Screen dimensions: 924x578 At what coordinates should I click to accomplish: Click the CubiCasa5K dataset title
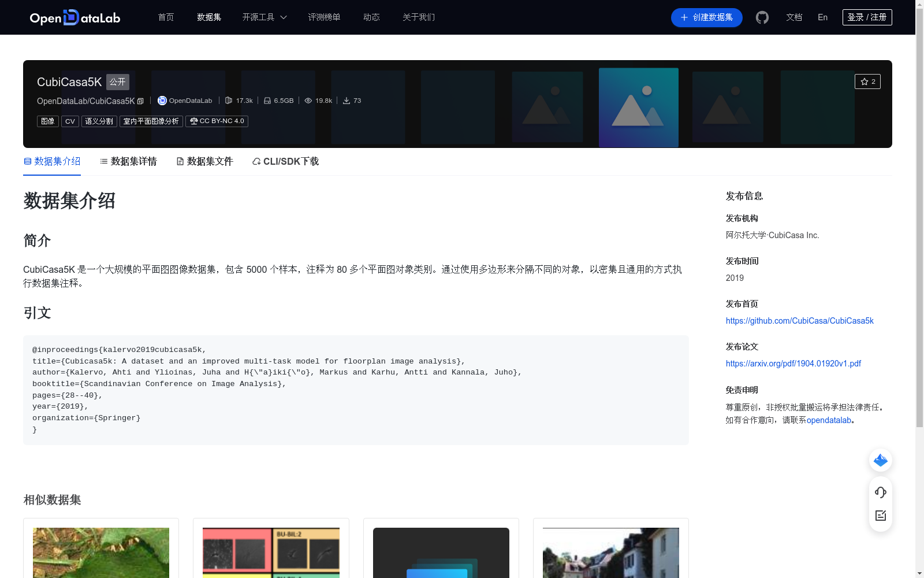coord(69,82)
